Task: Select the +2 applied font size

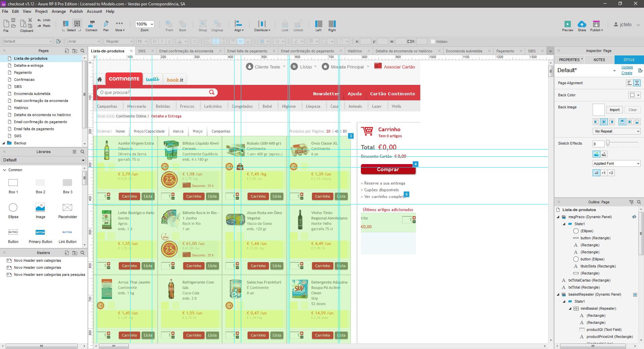Action: tap(611, 173)
